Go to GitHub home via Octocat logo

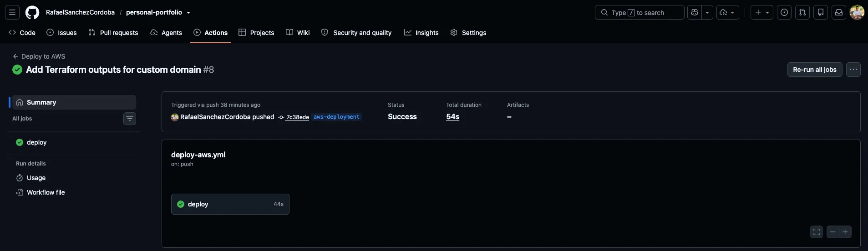(x=32, y=12)
